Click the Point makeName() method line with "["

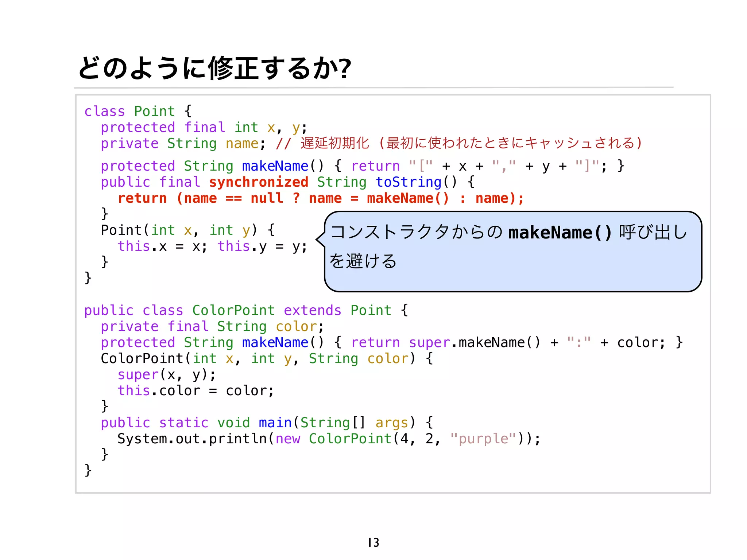pos(363,166)
